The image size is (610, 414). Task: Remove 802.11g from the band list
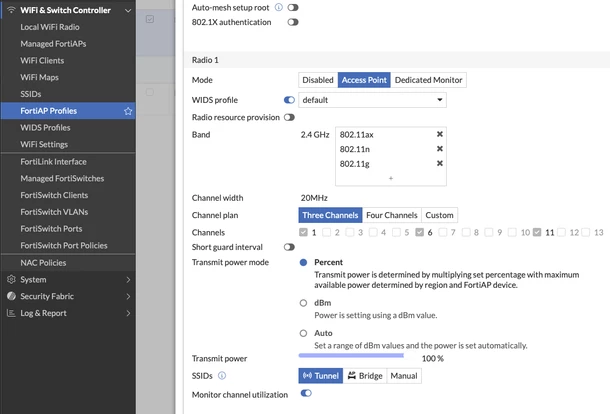click(440, 163)
